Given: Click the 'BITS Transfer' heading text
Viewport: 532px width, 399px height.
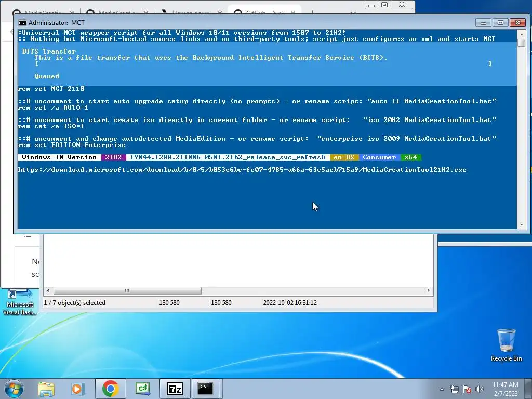Looking at the screenshot, I should (x=49, y=51).
